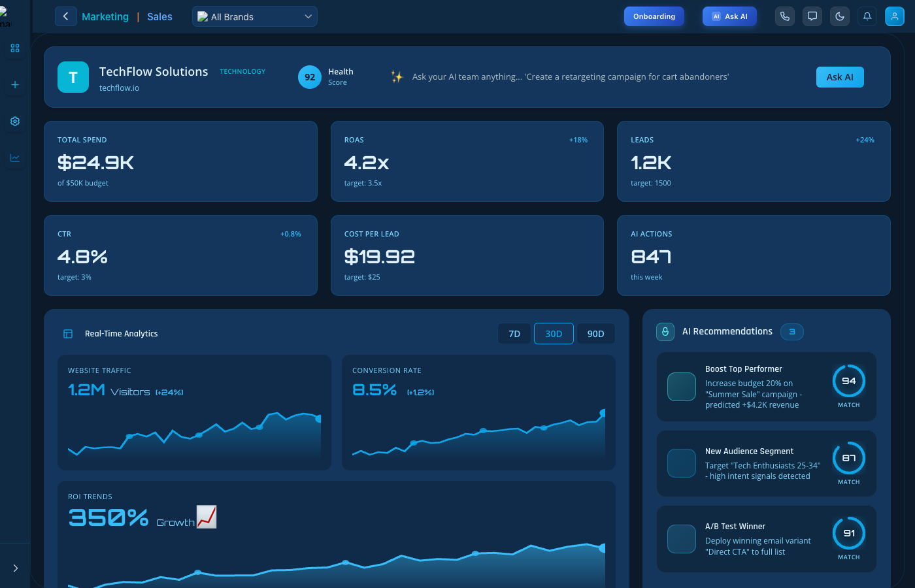Open the techflow.io link
915x588 pixels.
click(119, 88)
